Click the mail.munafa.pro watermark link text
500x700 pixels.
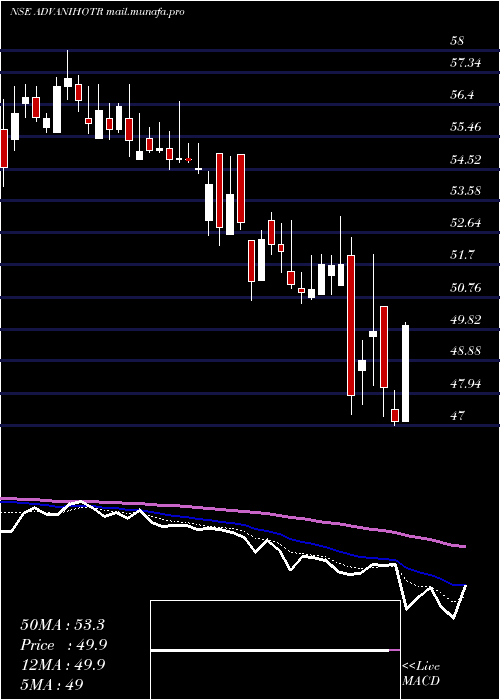(x=146, y=12)
